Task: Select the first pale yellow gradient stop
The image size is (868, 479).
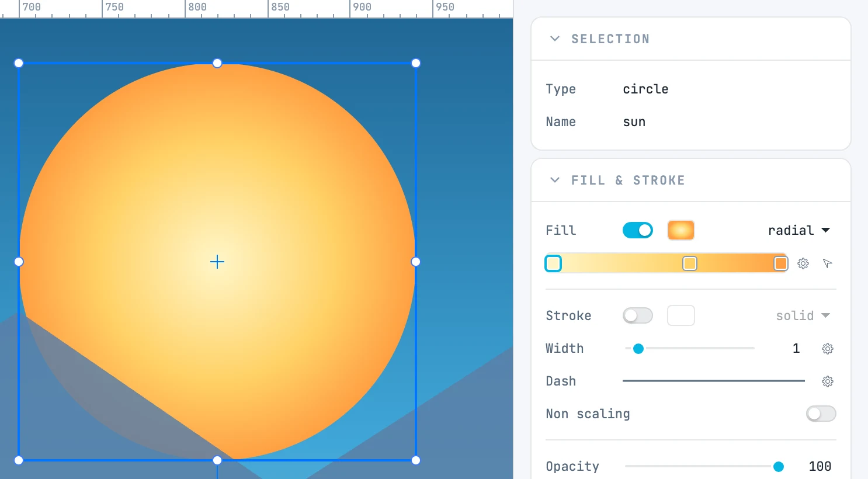Action: (x=553, y=263)
